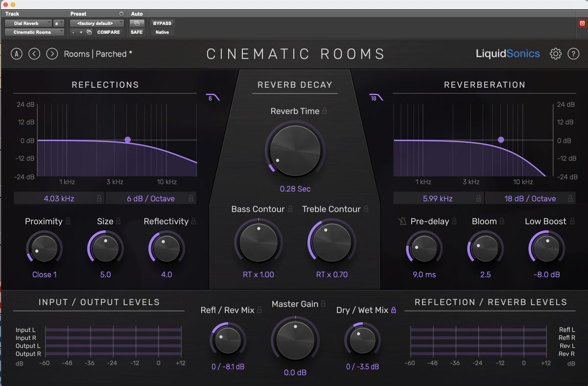Expand the Preset menu arrow
Screen dimensions: 588x386
tap(121, 14)
